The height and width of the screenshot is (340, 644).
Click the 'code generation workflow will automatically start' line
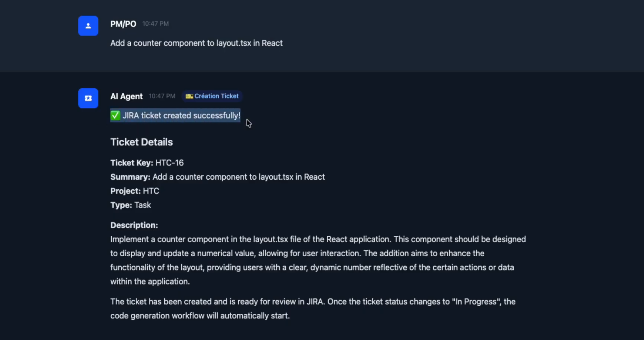pyautogui.click(x=200, y=316)
